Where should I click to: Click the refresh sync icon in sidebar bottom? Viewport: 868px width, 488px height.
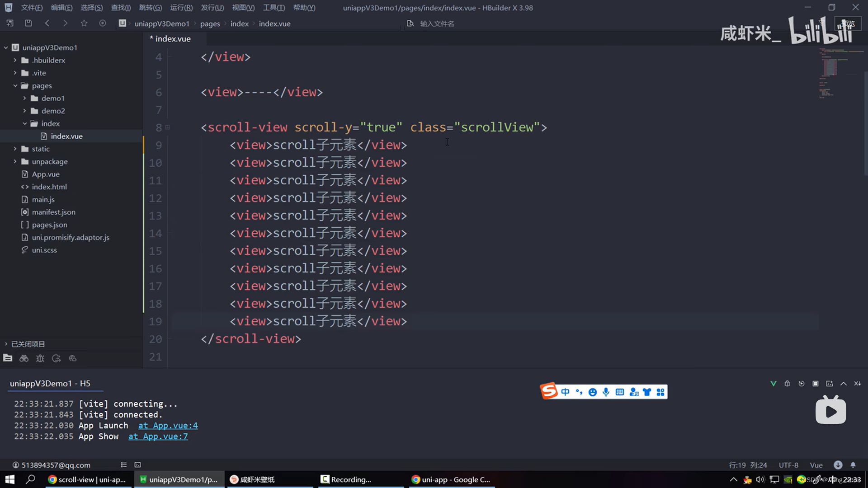click(57, 358)
